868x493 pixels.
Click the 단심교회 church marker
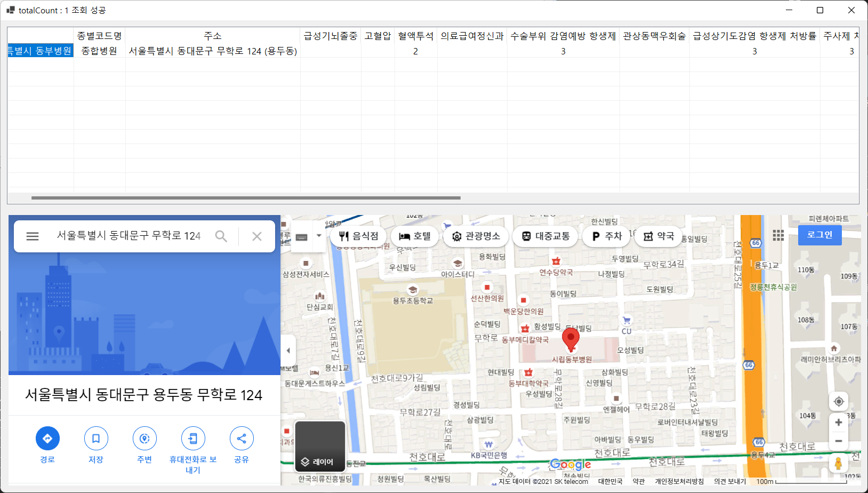tap(319, 296)
